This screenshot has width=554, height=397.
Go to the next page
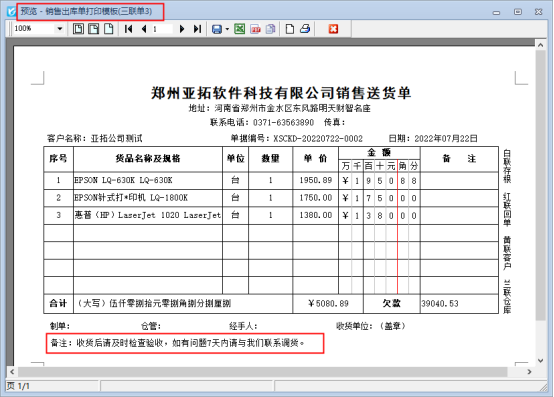[182, 29]
